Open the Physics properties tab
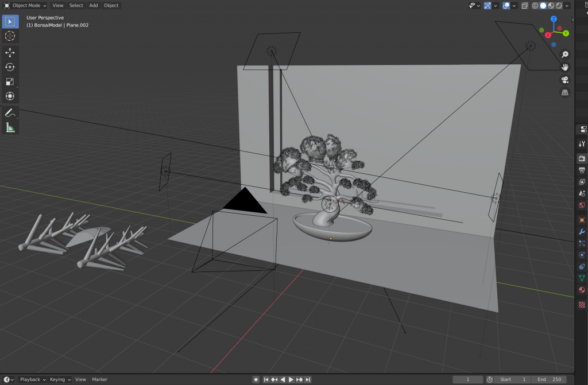Viewport: 588px width, 385px height. click(x=582, y=255)
